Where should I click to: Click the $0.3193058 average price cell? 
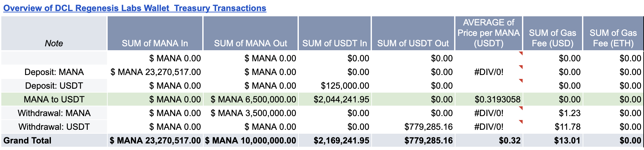click(497, 99)
